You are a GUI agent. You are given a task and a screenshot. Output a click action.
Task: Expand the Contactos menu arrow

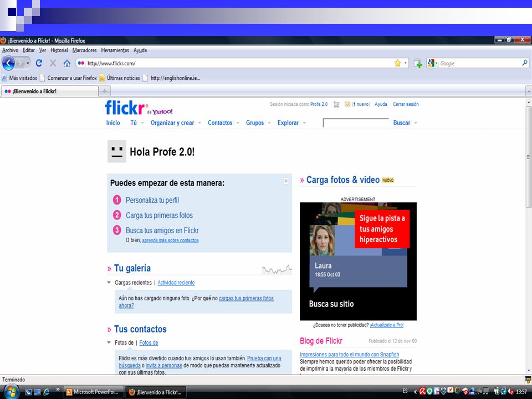[x=238, y=123]
